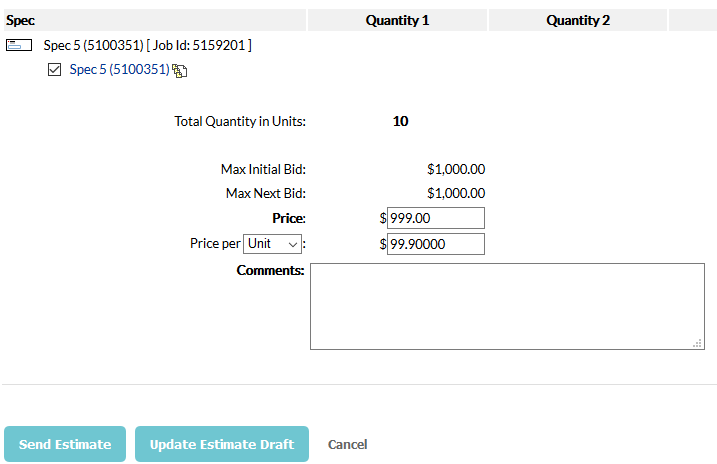This screenshot has width=717, height=464.
Task: Click inside the Comments text area
Action: (507, 306)
